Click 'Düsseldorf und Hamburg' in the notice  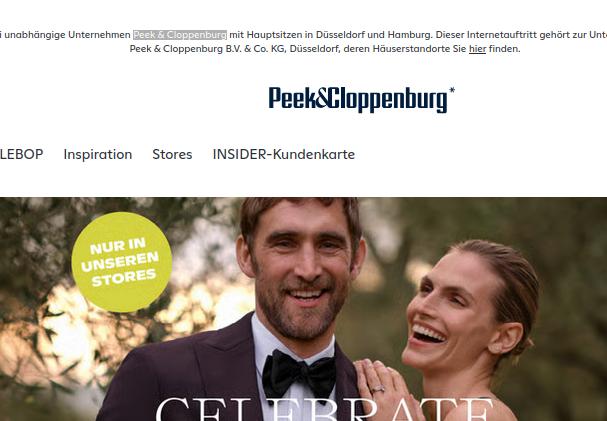[374, 35]
